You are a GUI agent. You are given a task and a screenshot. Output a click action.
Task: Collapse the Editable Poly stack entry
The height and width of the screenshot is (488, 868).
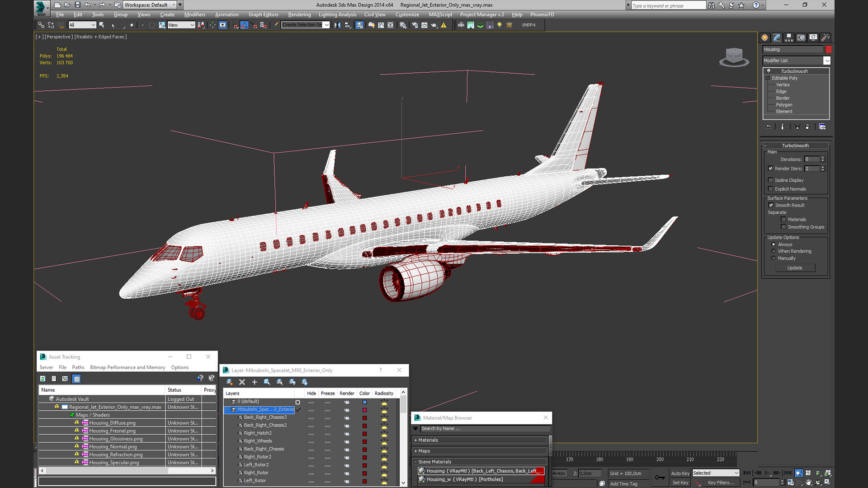tap(768, 78)
